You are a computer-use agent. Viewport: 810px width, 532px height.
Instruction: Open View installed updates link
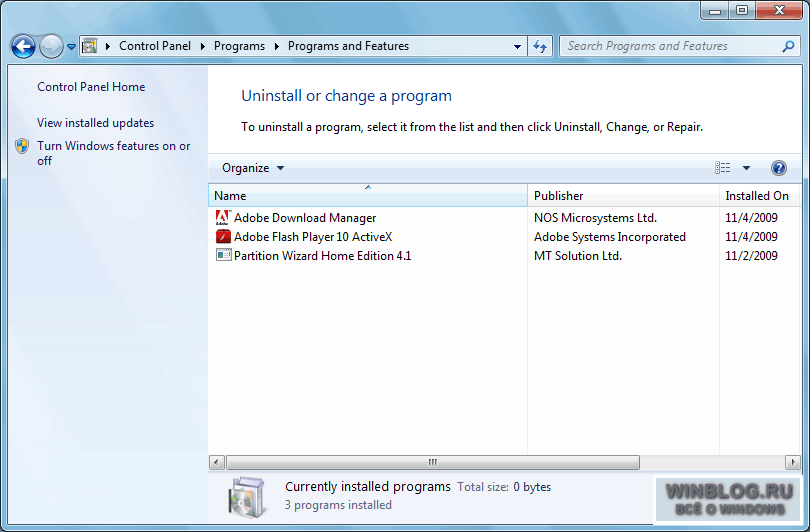coord(96,123)
